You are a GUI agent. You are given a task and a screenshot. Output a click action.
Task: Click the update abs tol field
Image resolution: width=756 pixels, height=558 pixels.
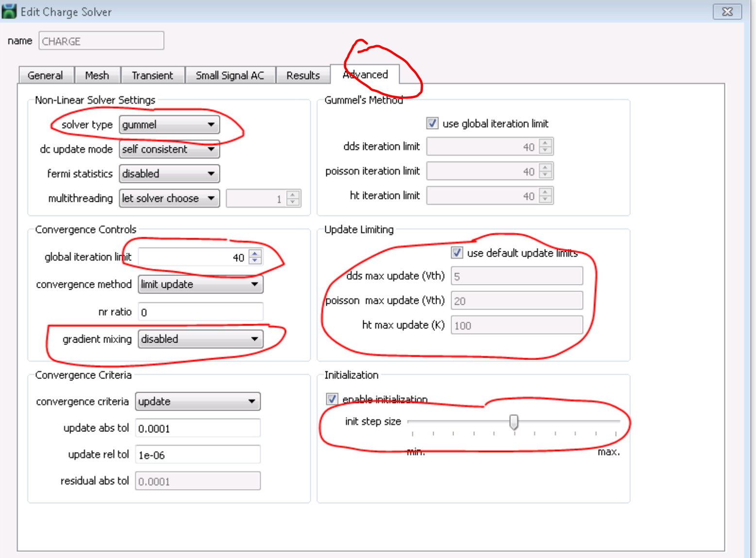tap(198, 428)
